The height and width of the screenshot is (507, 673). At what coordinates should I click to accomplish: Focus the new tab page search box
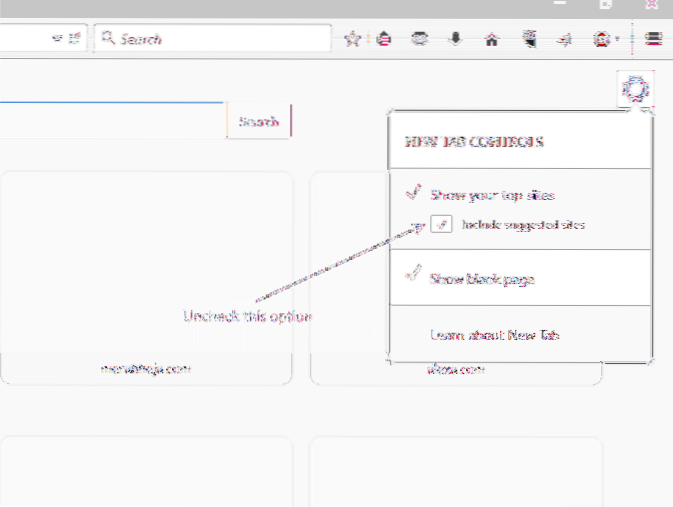coord(110,121)
